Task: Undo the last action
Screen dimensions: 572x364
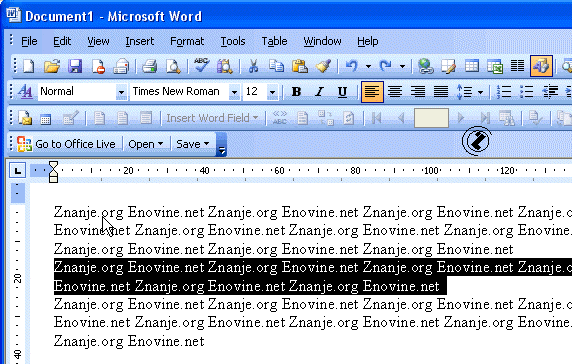Action: tap(352, 66)
